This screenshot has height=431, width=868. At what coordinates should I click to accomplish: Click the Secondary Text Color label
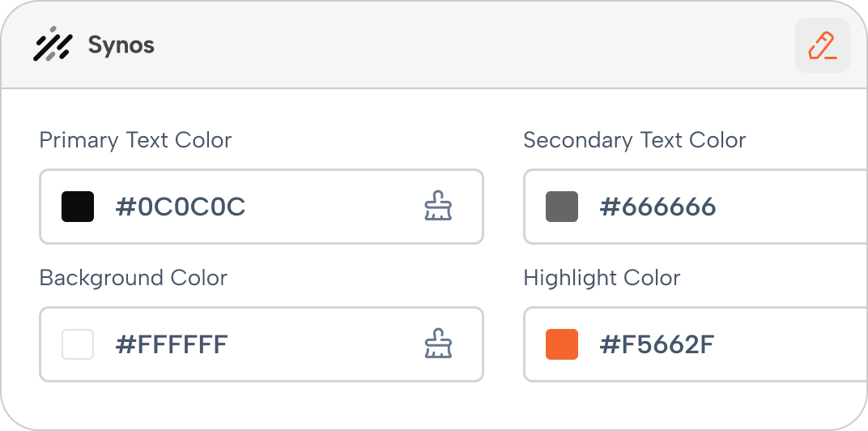[634, 140]
